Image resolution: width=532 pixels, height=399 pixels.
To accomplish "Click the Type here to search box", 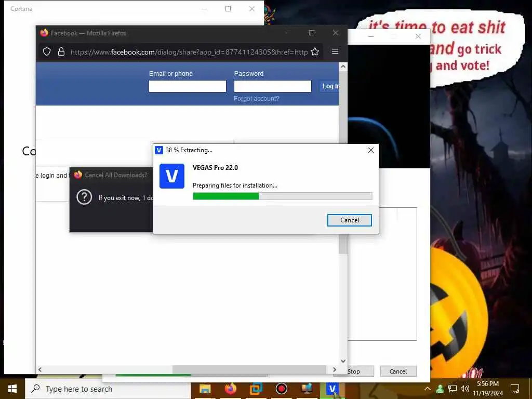I will (108, 389).
